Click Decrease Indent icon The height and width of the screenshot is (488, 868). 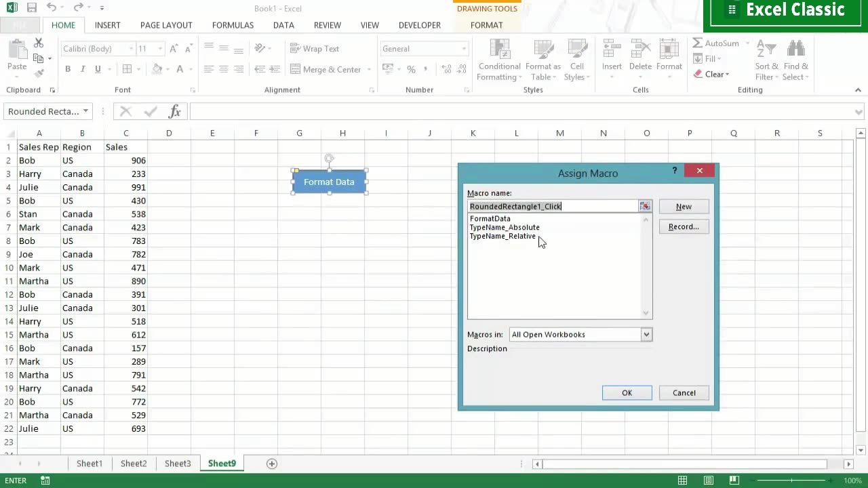pyautogui.click(x=260, y=69)
